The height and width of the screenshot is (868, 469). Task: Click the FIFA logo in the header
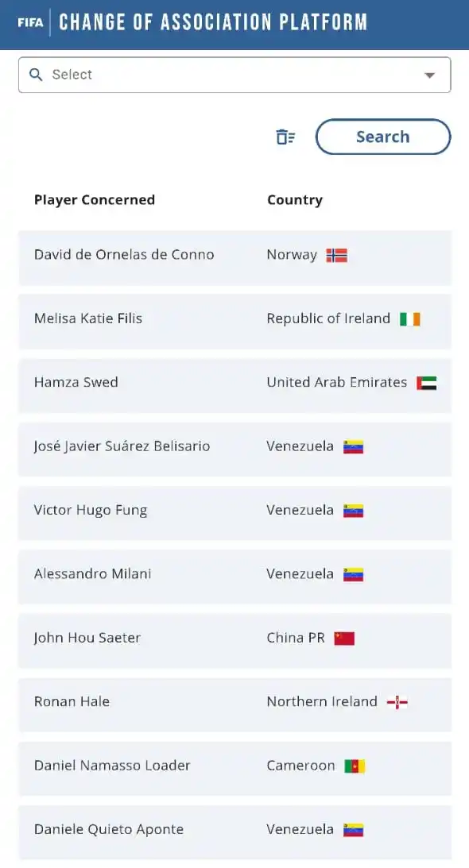tap(30, 23)
